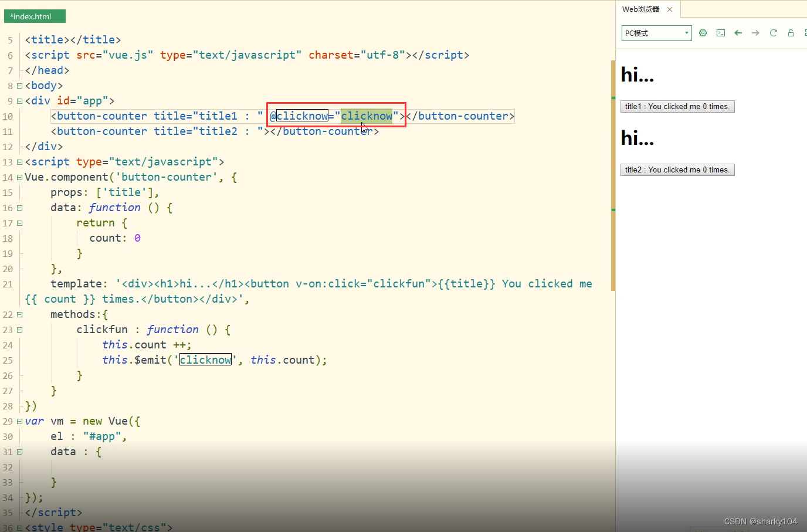The image size is (807, 532).
Task: Click the ['title'] props array on line 15
Action: click(x=124, y=192)
